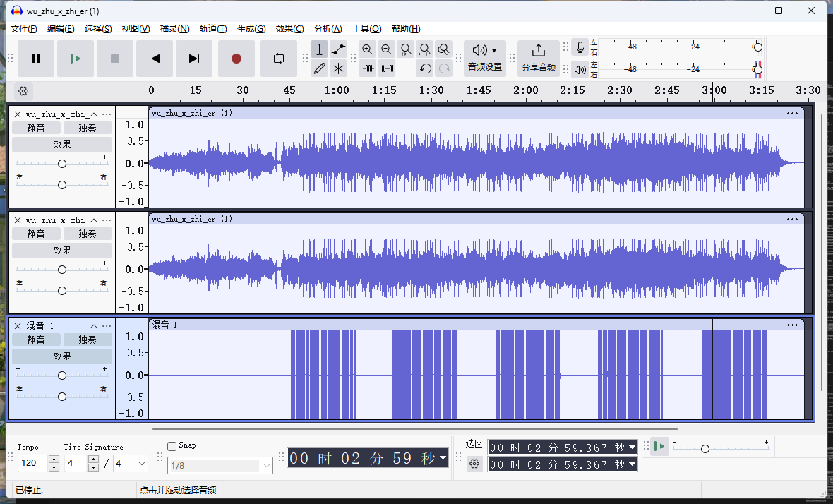Click the Skip to Start button
833x504 pixels.
[x=155, y=59]
